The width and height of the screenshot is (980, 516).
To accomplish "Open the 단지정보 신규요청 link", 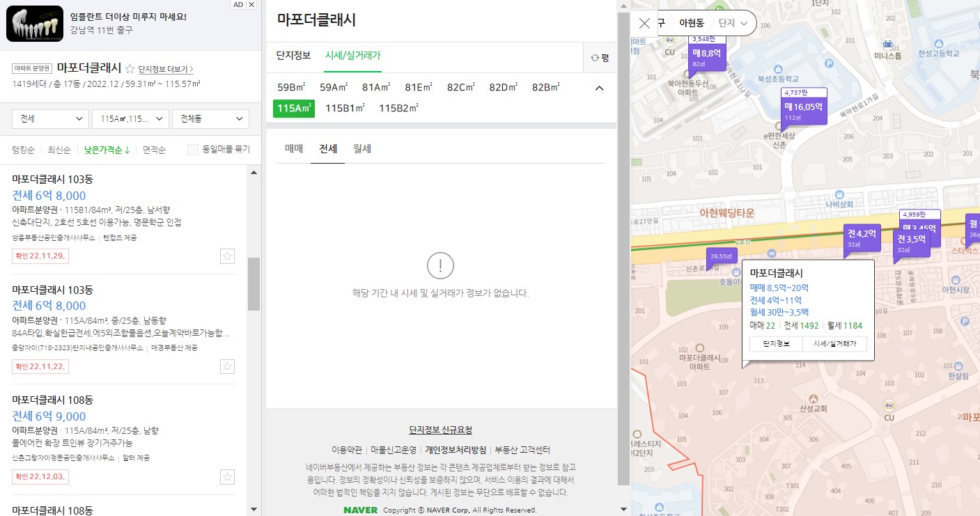I will pyautogui.click(x=441, y=430).
